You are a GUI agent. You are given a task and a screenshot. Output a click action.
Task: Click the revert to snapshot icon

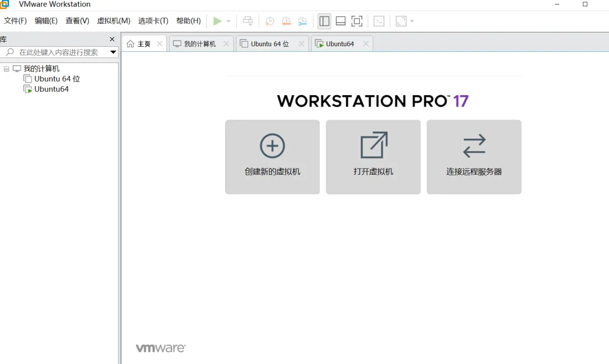click(286, 21)
